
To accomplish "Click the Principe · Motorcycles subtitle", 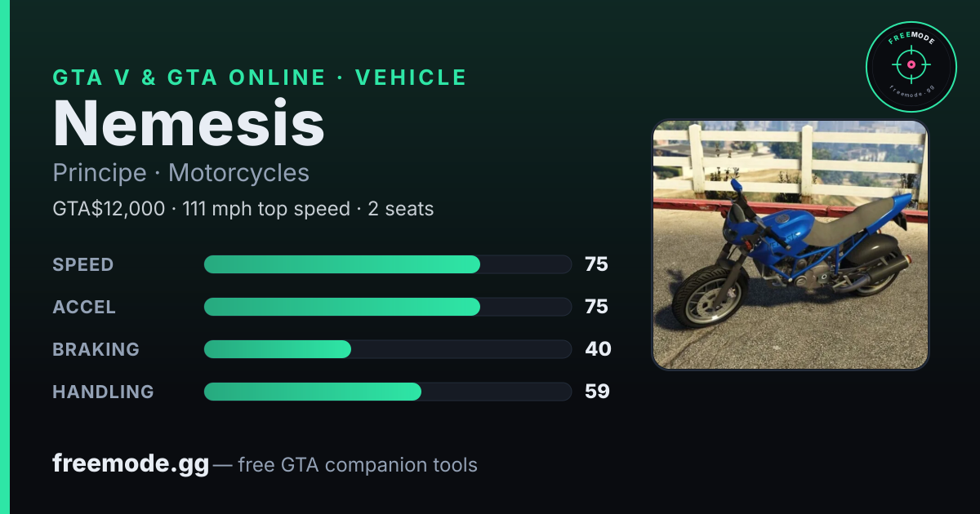I will pyautogui.click(x=181, y=173).
